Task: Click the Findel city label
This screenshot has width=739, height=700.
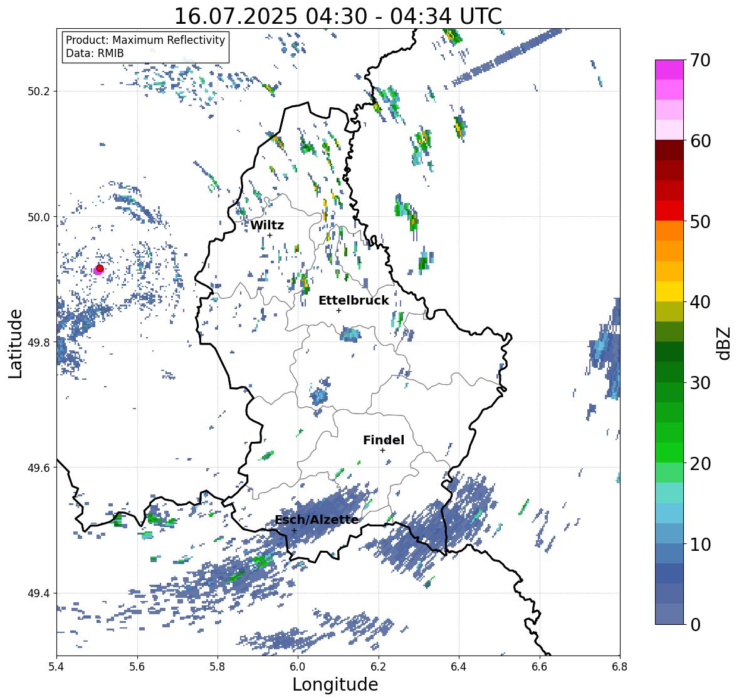Action: click(x=384, y=440)
